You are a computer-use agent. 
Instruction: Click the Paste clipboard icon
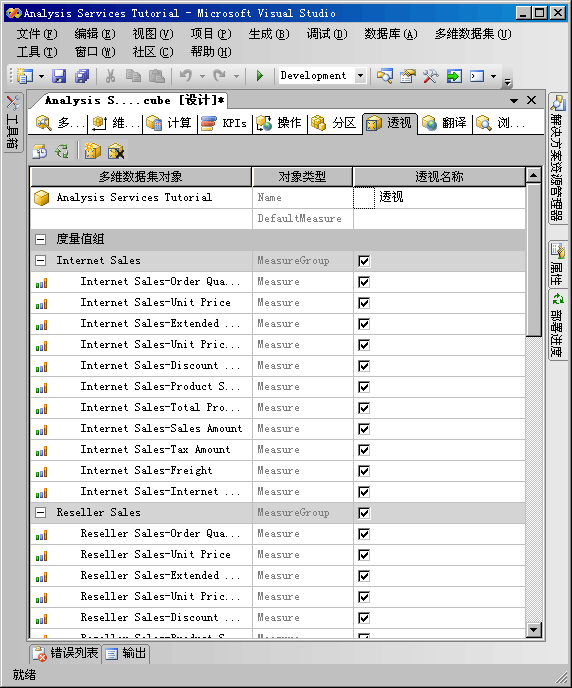tap(157, 76)
